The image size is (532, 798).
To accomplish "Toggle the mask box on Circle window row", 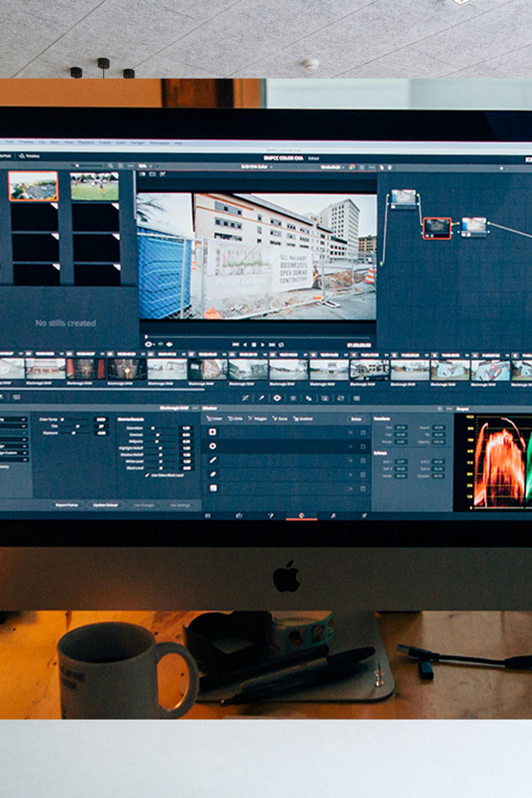I will (363, 446).
